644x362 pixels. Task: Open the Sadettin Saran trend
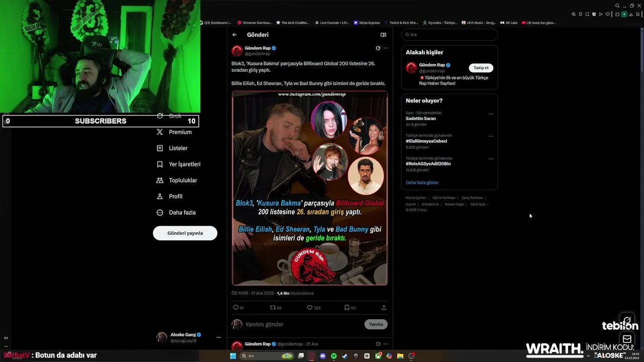[421, 119]
